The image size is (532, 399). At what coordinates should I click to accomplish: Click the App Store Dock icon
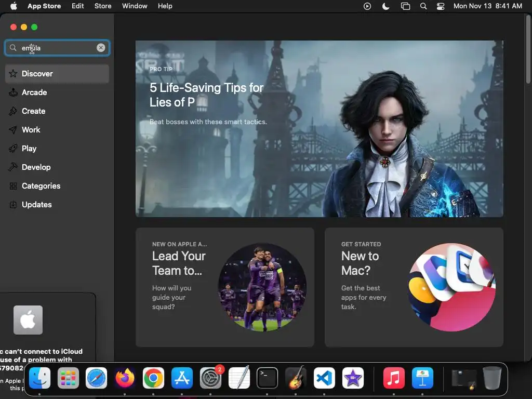point(182,378)
